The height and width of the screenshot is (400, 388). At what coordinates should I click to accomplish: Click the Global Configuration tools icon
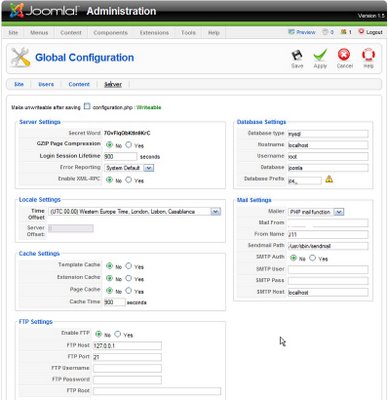[20, 57]
